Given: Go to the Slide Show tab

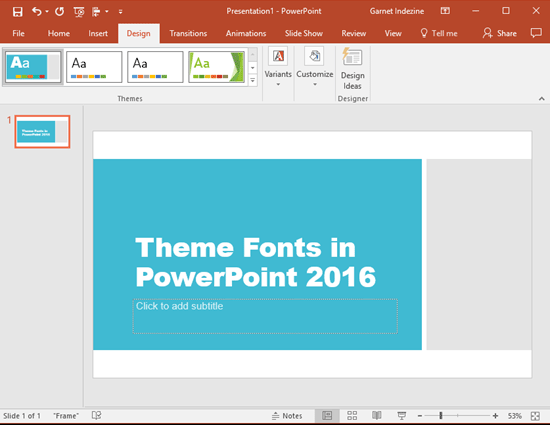Looking at the screenshot, I should coord(304,33).
